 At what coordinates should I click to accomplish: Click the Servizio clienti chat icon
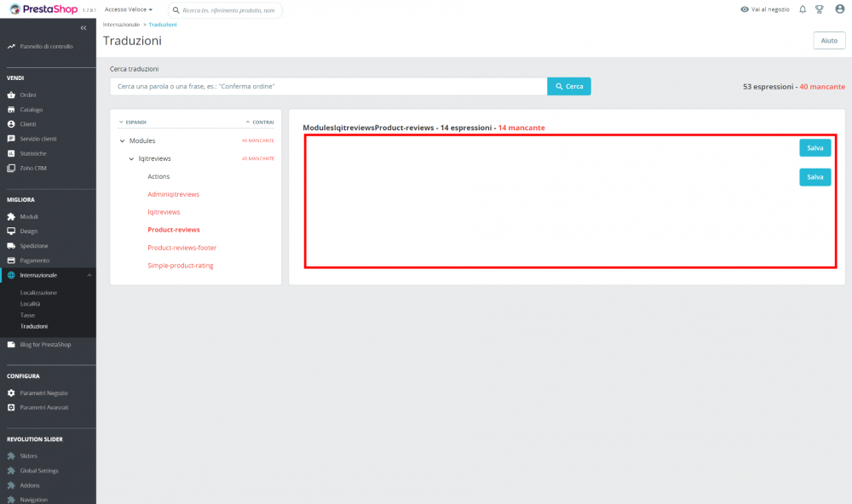11,139
